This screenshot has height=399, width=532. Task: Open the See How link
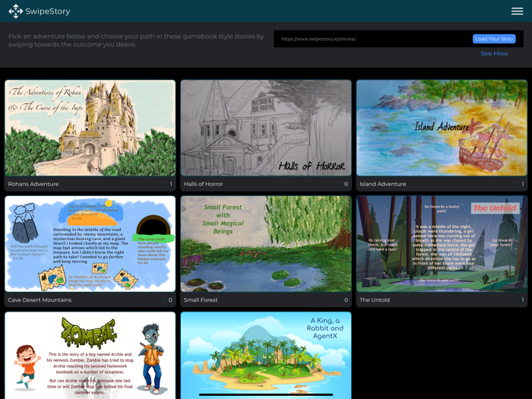(x=494, y=53)
